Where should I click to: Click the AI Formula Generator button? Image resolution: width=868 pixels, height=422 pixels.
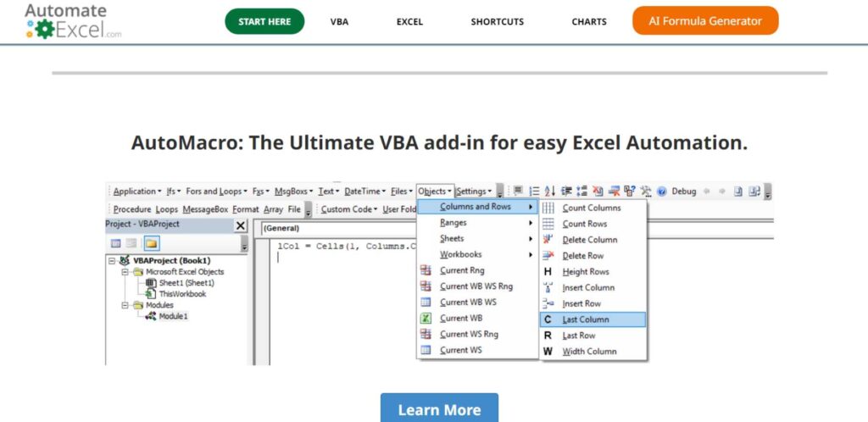(705, 21)
